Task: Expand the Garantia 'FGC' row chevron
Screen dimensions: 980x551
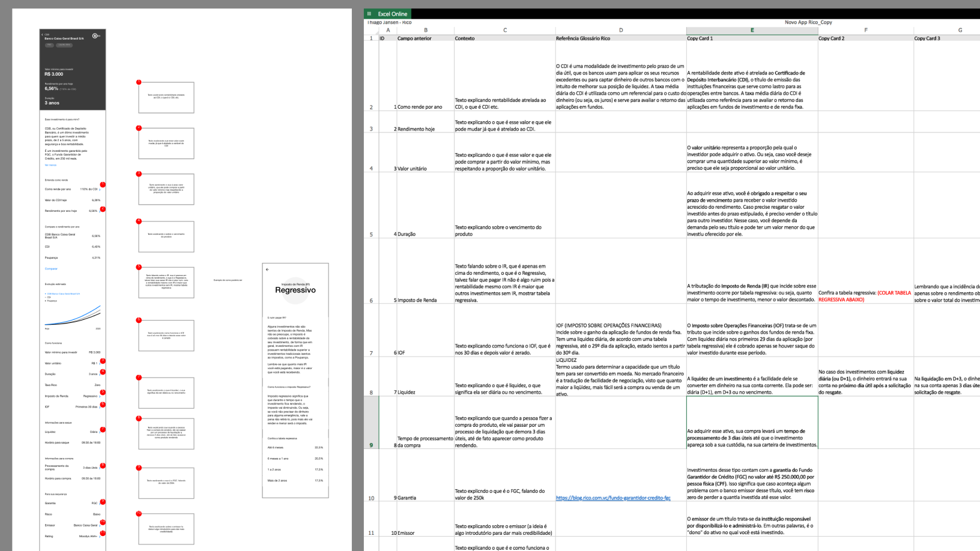Action: 100,504
